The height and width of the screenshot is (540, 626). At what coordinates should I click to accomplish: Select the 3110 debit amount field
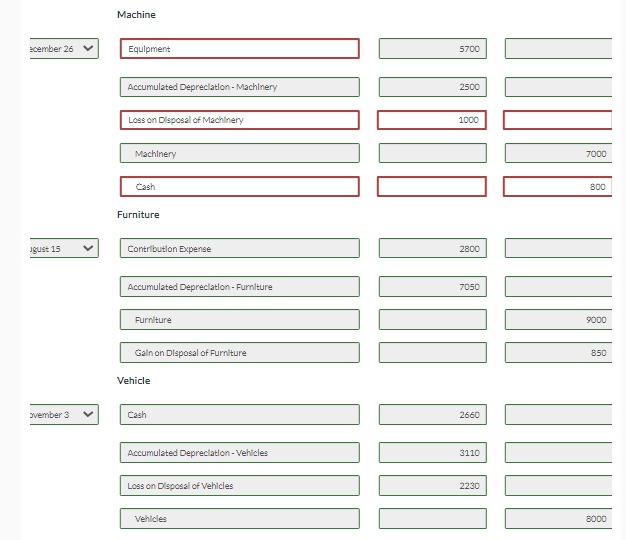pyautogui.click(x=433, y=453)
